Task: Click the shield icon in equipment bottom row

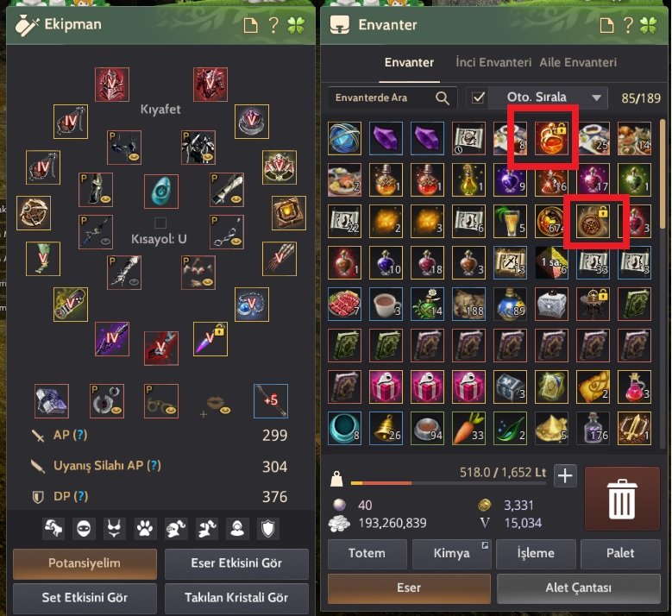Action: point(268,529)
